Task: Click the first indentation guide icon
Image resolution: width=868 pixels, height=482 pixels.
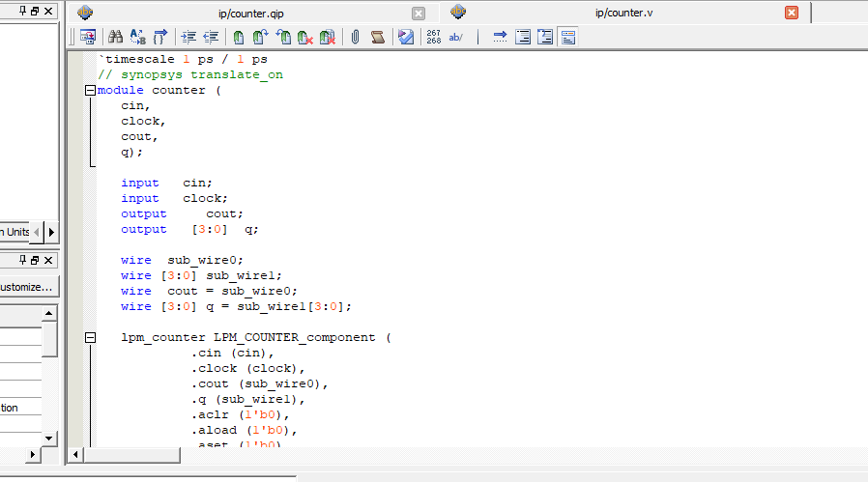Action: click(x=523, y=37)
